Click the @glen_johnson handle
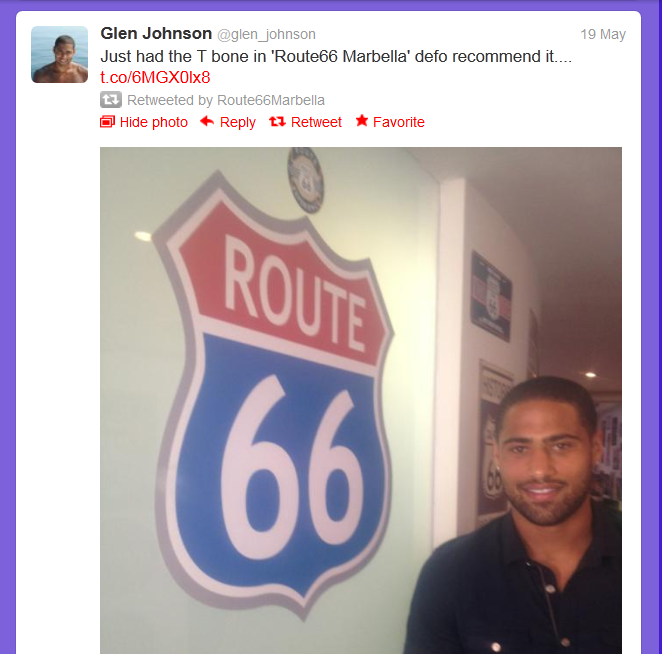This screenshot has width=662, height=654. [266, 34]
